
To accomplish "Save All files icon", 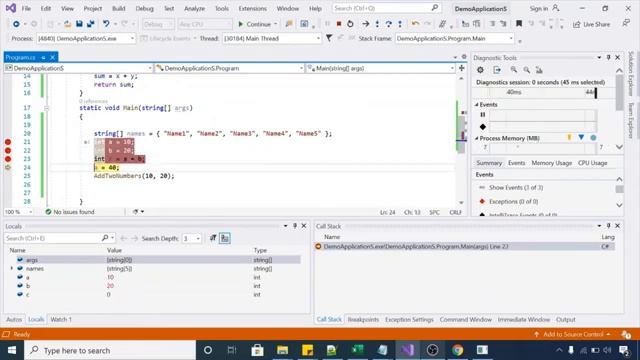I will pyautogui.click(x=91, y=24).
